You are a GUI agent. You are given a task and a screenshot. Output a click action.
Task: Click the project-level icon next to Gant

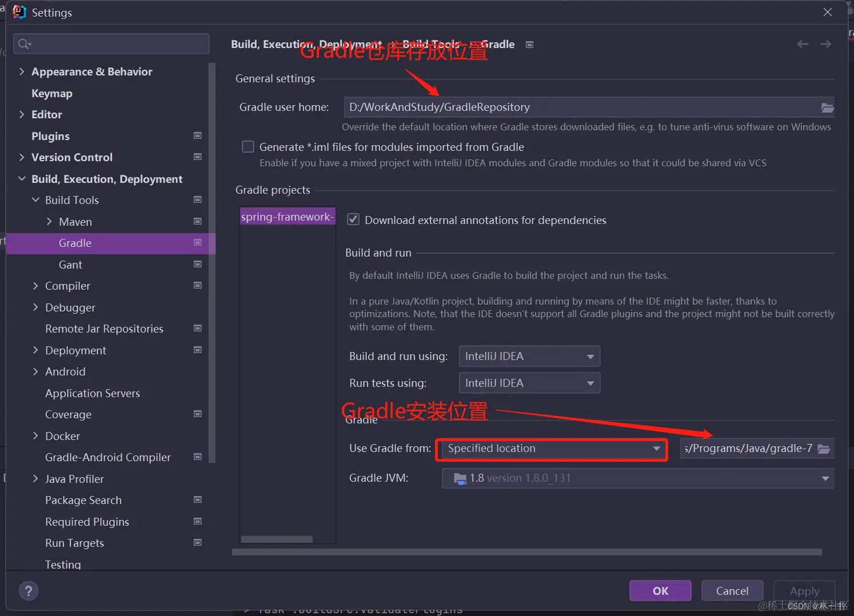click(198, 264)
